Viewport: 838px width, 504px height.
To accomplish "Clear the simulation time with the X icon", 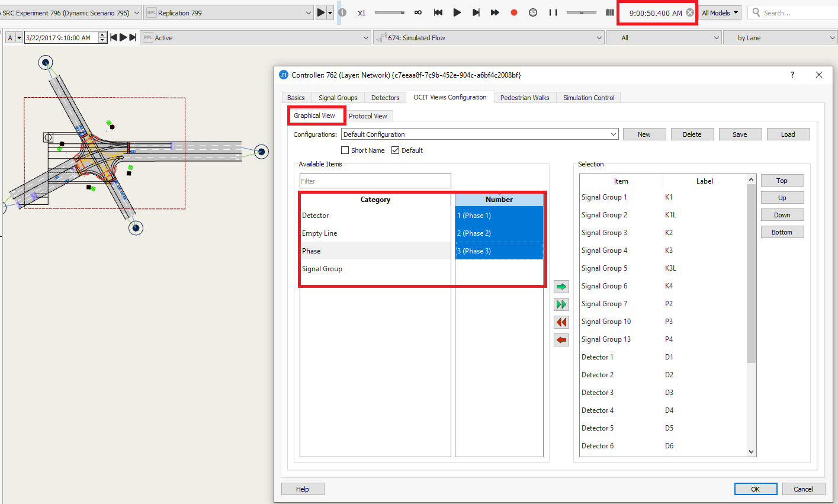I will point(690,12).
